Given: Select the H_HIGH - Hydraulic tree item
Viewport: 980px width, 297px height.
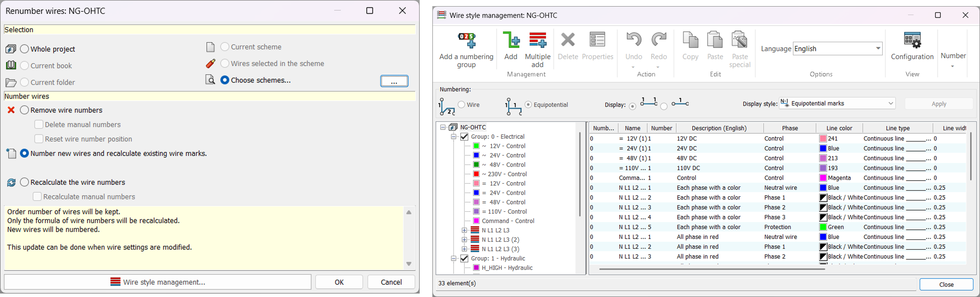Looking at the screenshot, I should click(507, 268).
